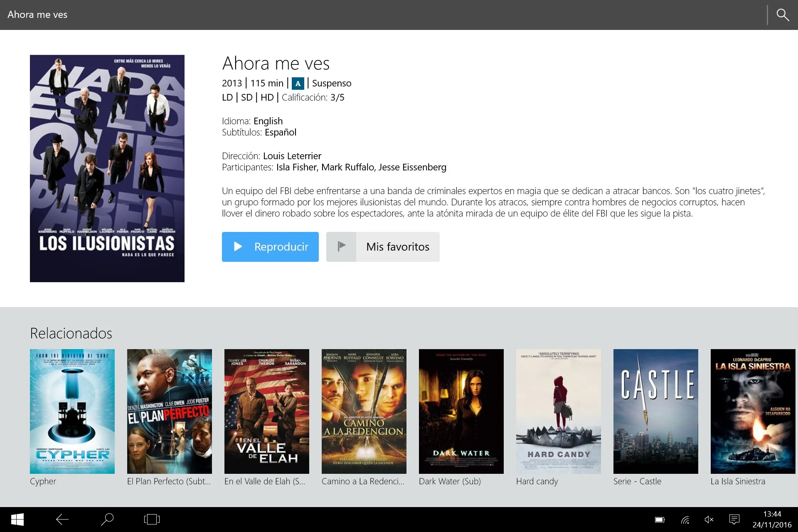Click the 'Calificación: 3/5' rating text
This screenshot has width=798, height=532.
click(313, 97)
